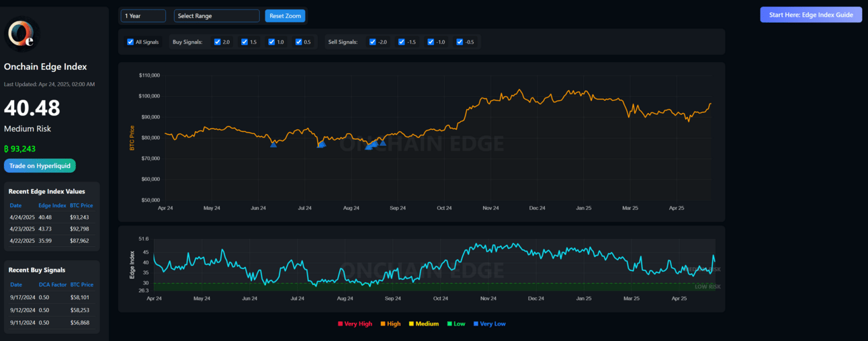Image resolution: width=868 pixels, height=341 pixels.
Task: Click the Onchain Edge logo icon
Action: (x=22, y=34)
